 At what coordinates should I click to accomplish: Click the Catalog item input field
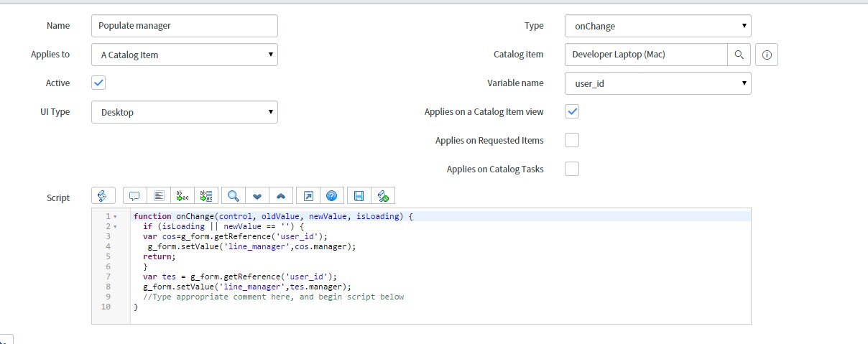coord(647,55)
